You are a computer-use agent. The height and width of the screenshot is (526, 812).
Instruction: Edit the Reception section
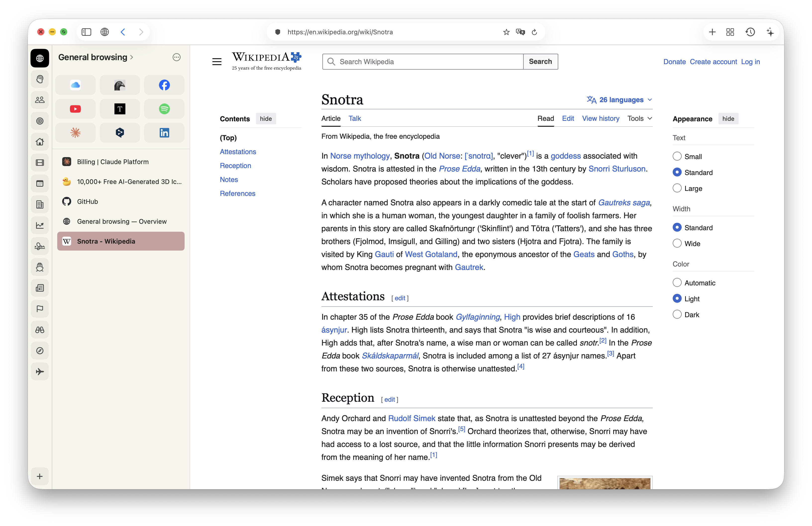tap(389, 399)
